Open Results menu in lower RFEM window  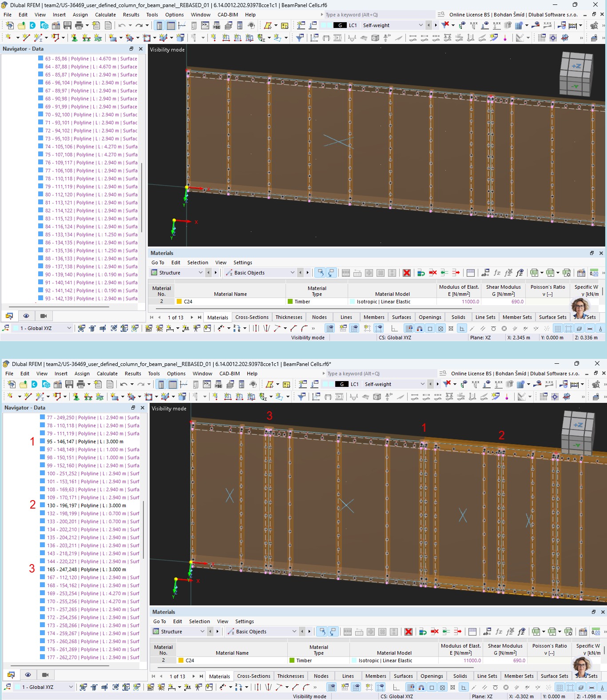point(133,374)
